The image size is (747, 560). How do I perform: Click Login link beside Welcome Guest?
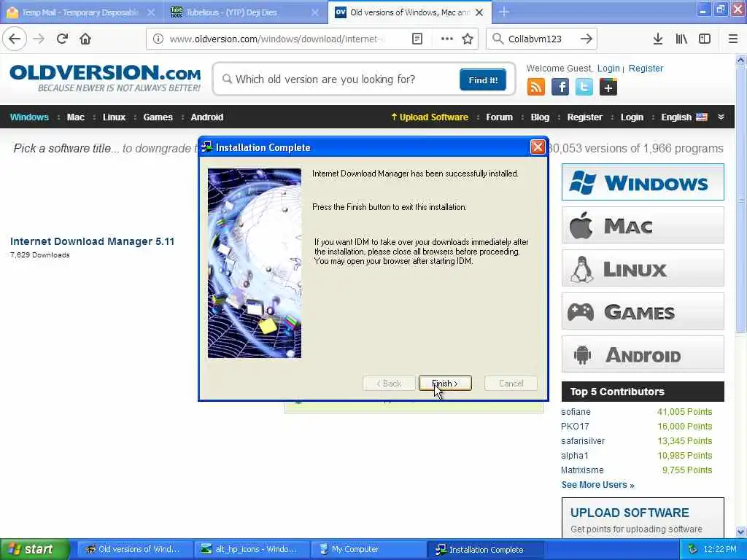[608, 68]
